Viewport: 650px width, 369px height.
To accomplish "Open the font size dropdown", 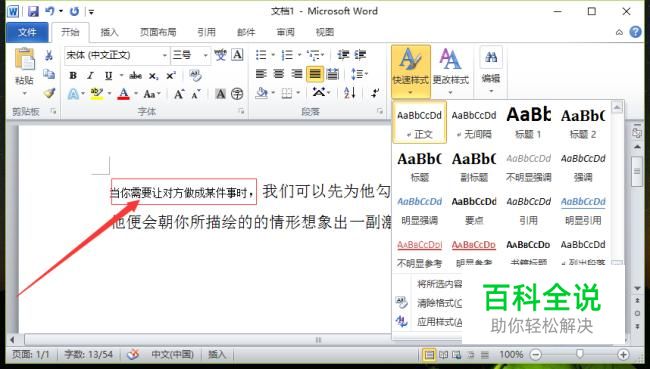I will tap(205, 55).
